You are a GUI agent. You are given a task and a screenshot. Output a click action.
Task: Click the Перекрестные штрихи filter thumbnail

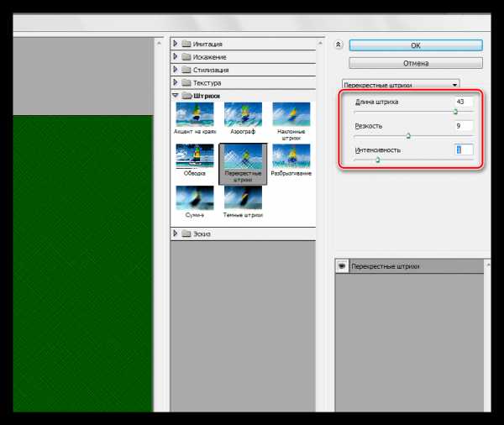(x=242, y=156)
